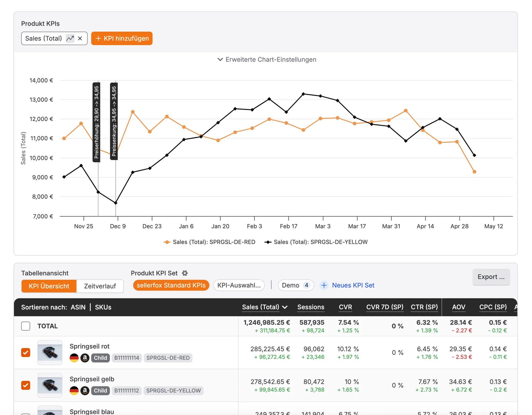
Task: Open the KPI-Auswahl... dropdown
Action: point(239,285)
